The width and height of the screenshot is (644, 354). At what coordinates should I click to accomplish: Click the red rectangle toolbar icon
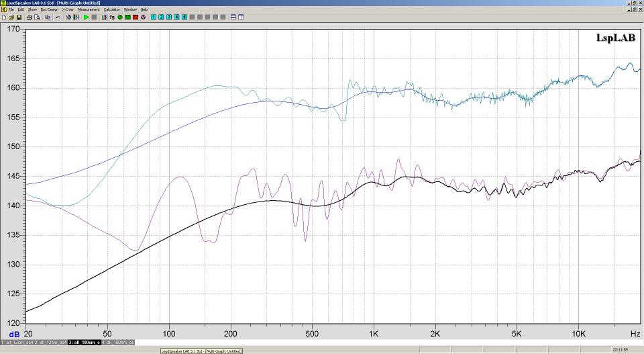pyautogui.click(x=136, y=17)
